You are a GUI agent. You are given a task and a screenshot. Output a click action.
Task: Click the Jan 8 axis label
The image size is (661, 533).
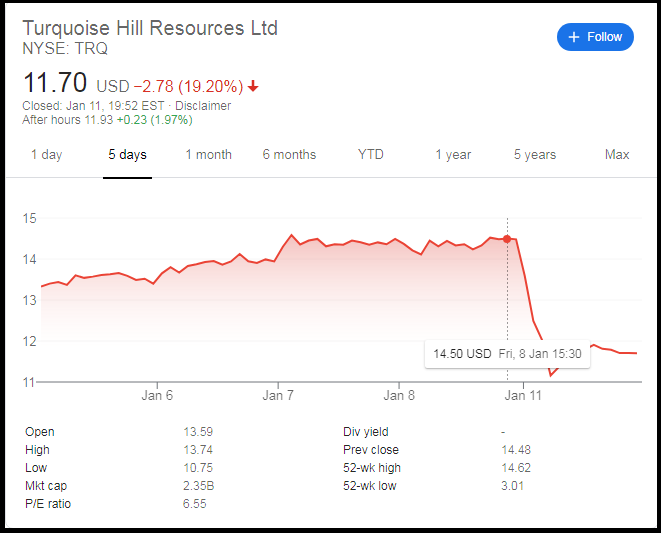(x=399, y=396)
